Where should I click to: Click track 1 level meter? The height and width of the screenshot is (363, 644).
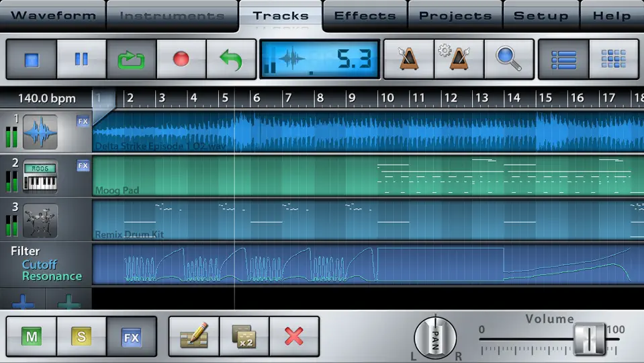click(11, 137)
